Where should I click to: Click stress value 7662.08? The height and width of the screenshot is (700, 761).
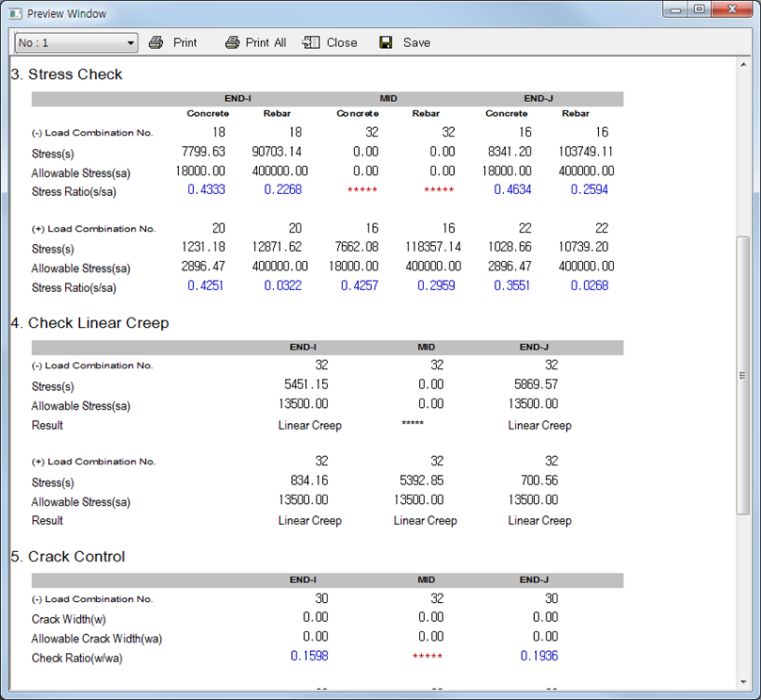357,247
